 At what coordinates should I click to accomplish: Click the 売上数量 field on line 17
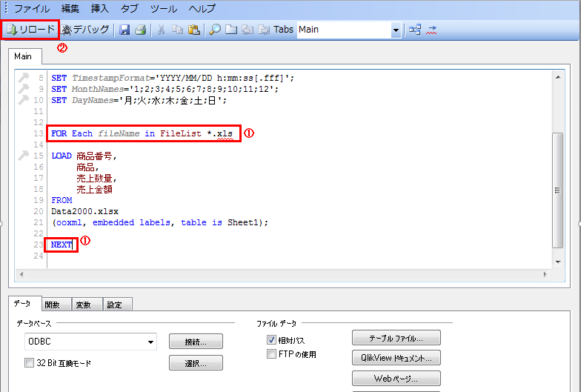tap(95, 178)
